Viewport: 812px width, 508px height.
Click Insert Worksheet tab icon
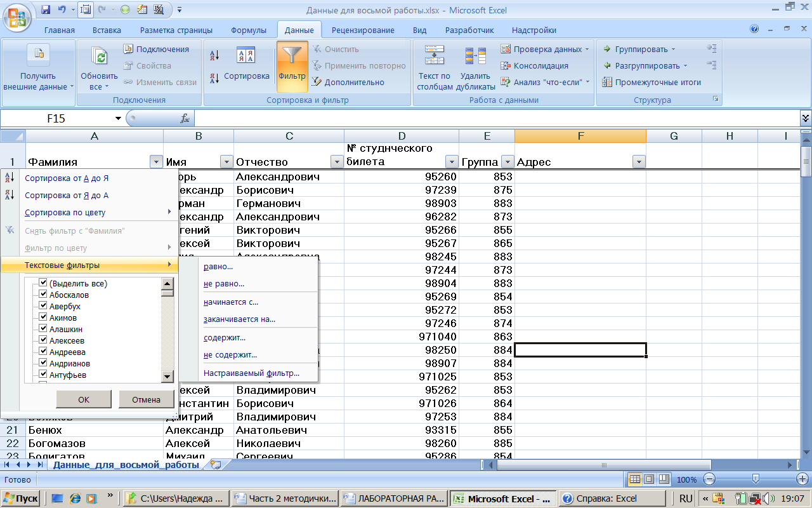point(216,465)
